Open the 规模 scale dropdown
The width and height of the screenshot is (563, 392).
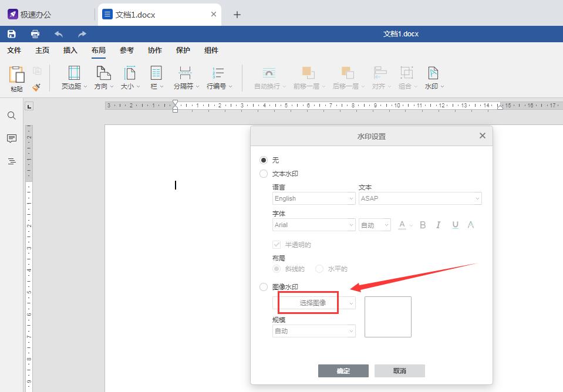[x=314, y=331]
